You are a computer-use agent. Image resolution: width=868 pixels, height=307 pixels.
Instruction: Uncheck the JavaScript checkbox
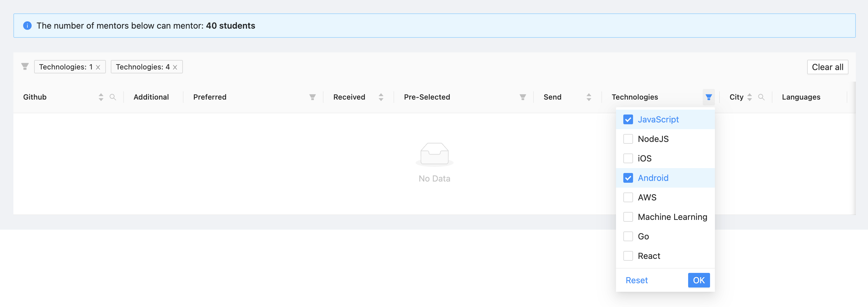click(x=628, y=119)
